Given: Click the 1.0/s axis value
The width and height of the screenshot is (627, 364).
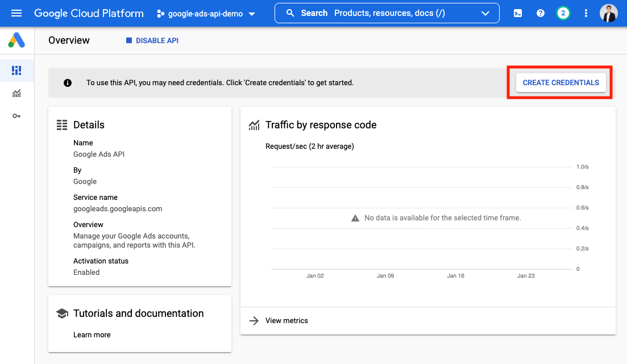Looking at the screenshot, I should pyautogui.click(x=582, y=166).
